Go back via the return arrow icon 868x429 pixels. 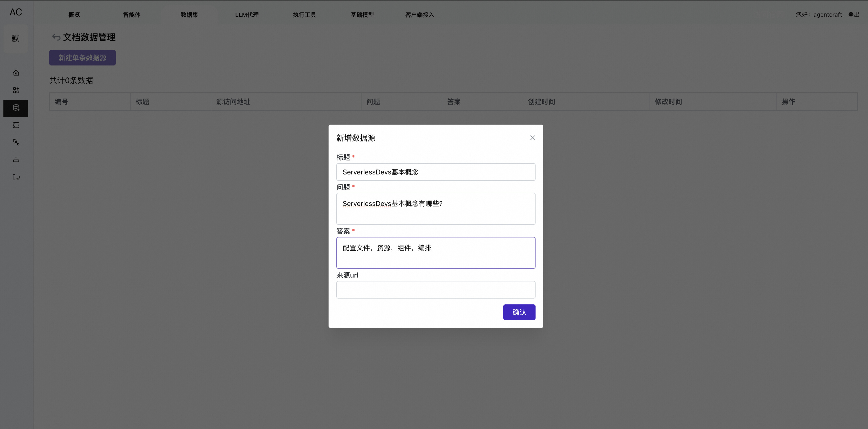coord(56,37)
